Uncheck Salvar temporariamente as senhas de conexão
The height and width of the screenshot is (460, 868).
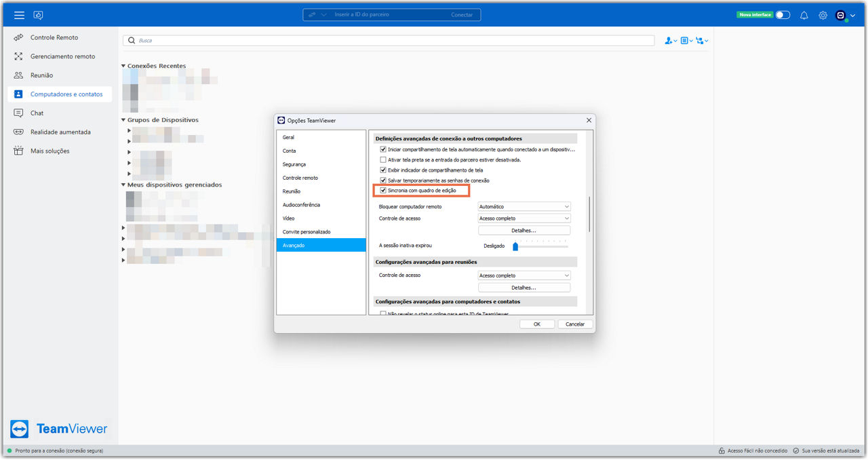[x=383, y=180]
